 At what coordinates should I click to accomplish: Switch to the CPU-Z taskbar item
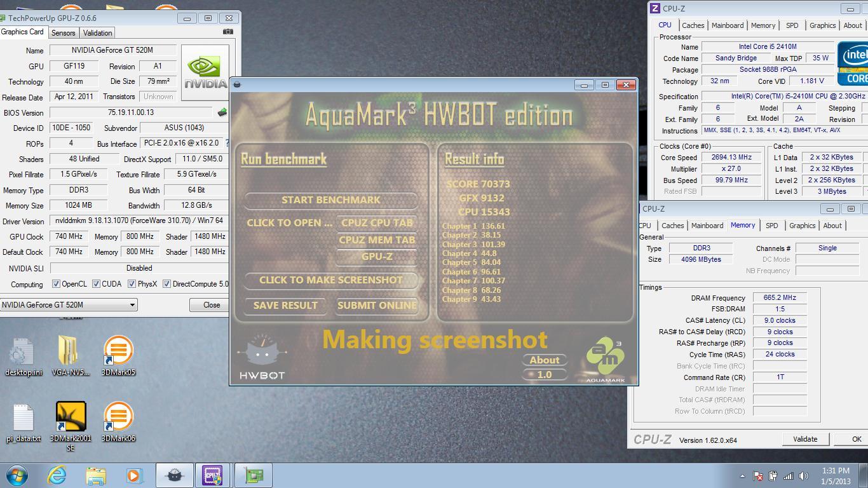click(214, 475)
